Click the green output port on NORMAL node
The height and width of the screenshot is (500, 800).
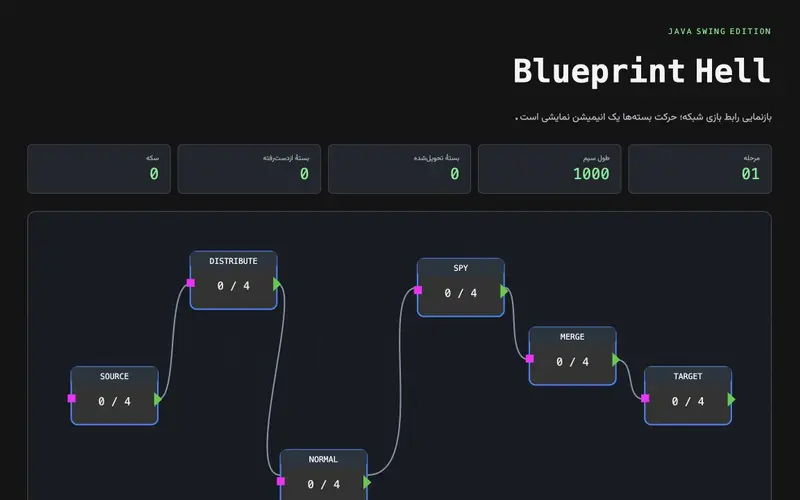[367, 482]
